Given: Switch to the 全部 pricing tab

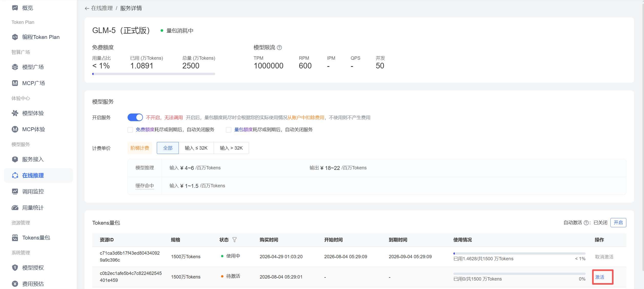Looking at the screenshot, I should [168, 148].
